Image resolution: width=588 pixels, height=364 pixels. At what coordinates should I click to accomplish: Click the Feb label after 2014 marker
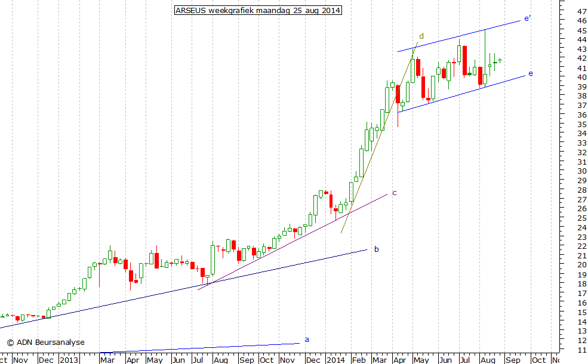359,360
